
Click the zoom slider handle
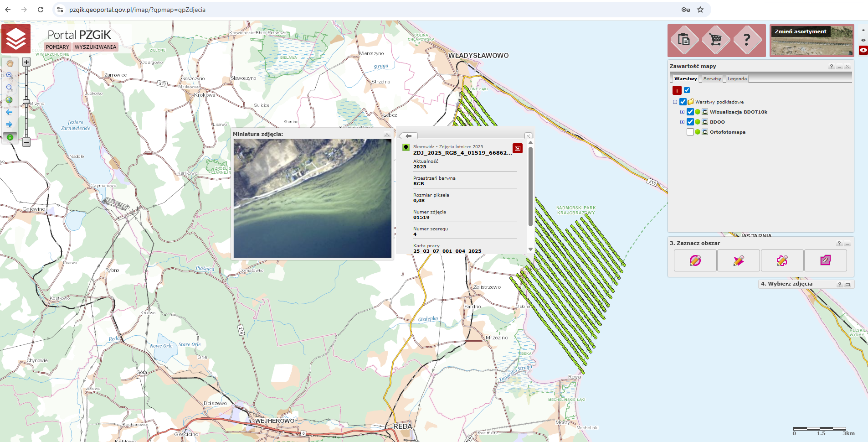(x=26, y=102)
